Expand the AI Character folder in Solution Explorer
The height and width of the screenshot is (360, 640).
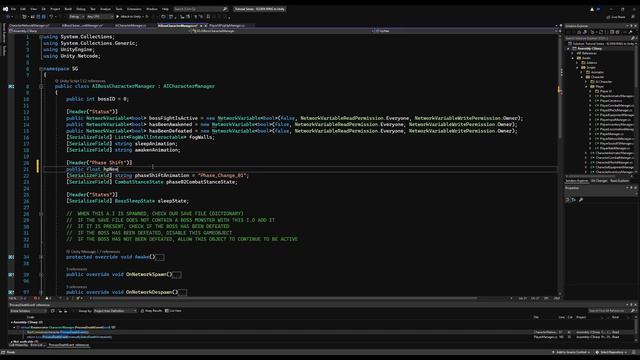pyautogui.click(x=587, y=82)
